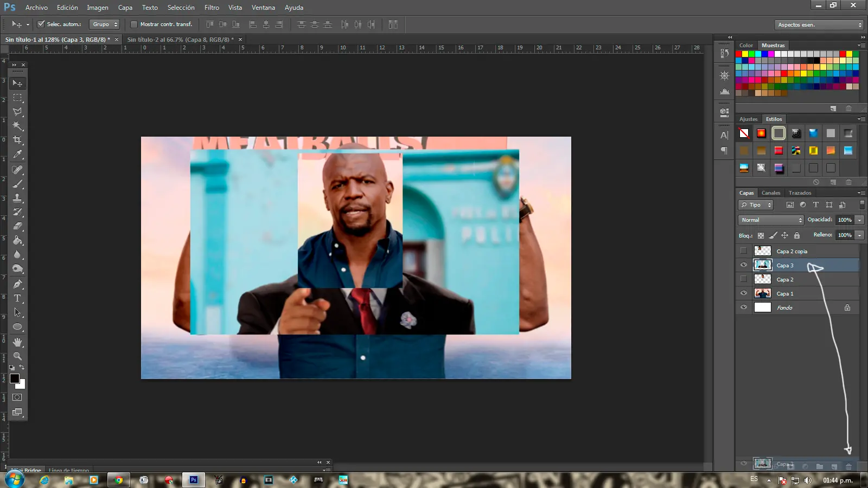This screenshot has height=488, width=868.
Task: Toggle Quick Mask mode icon
Action: (x=17, y=397)
